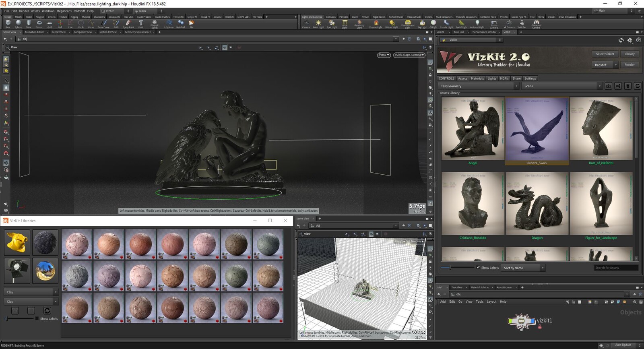644x349 pixels.
Task: Click the VizKit share icon
Action: [618, 86]
